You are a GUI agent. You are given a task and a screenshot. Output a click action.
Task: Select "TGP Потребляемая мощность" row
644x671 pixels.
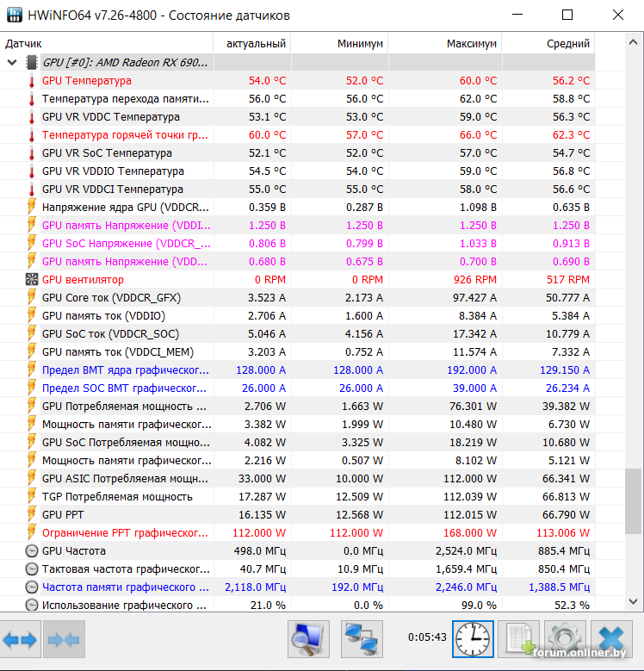117,496
